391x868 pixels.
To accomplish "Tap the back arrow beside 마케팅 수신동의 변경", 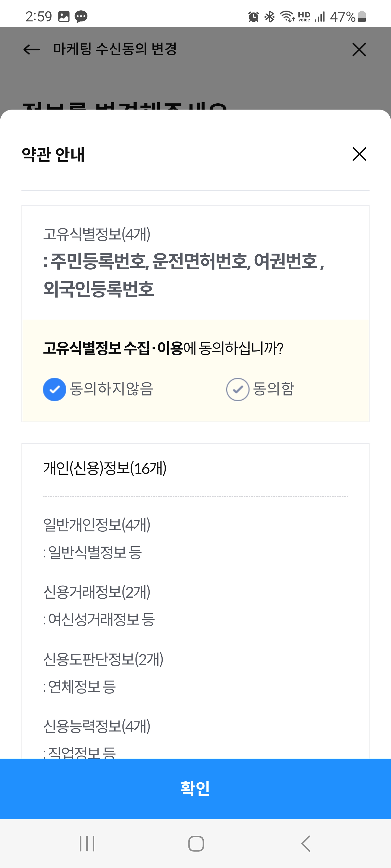I will point(31,50).
